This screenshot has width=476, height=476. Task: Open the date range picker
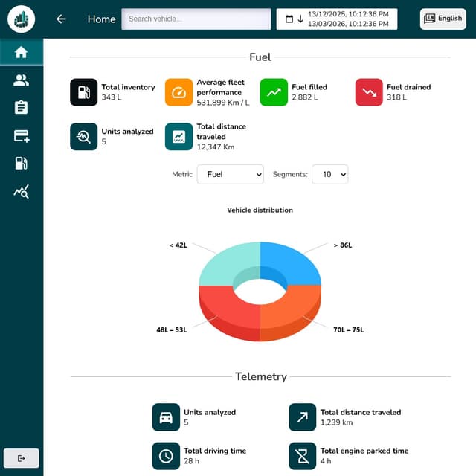coord(337,19)
